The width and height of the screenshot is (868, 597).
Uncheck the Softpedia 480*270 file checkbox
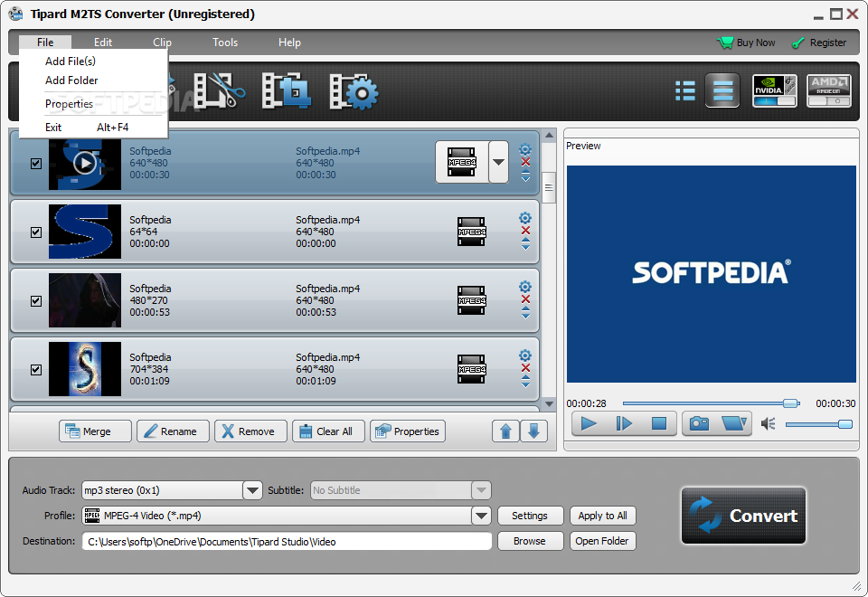pyautogui.click(x=36, y=300)
